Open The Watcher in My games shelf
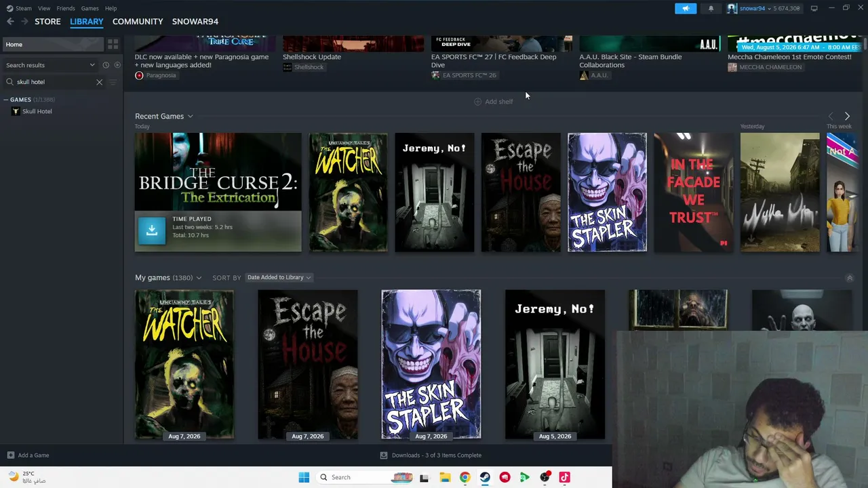 point(184,365)
